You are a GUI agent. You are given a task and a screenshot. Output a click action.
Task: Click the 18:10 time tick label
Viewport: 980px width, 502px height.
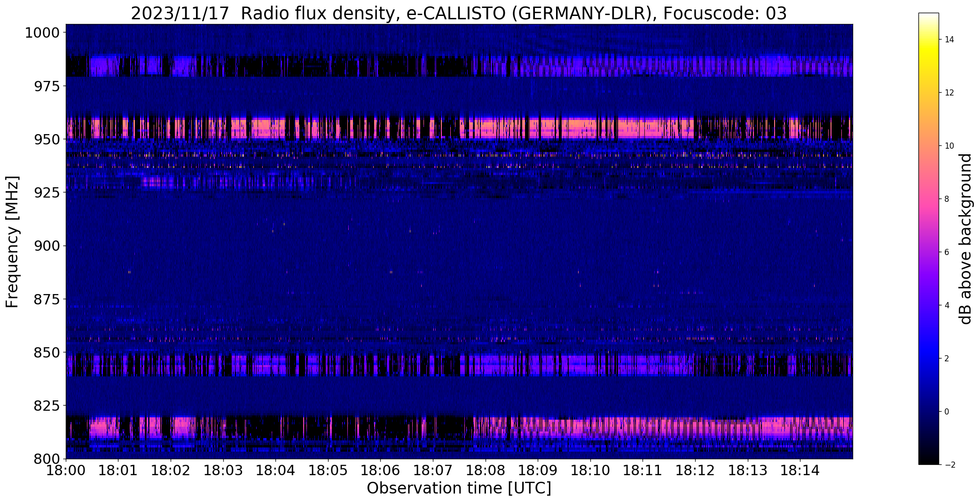click(590, 470)
